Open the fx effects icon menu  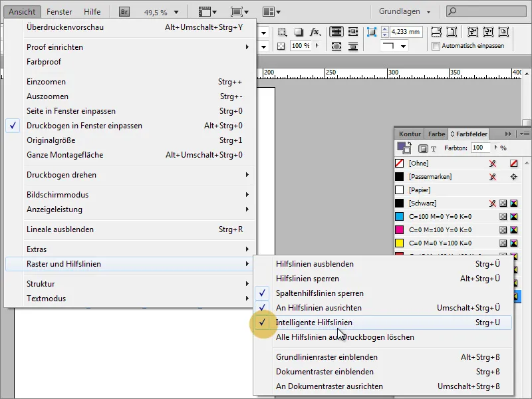click(315, 32)
